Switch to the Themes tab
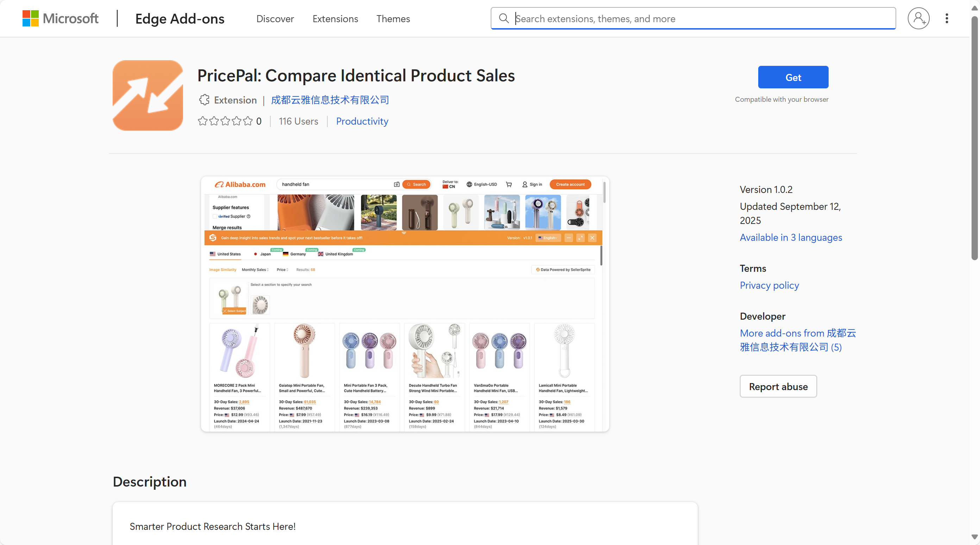980x545 pixels. 393,19
